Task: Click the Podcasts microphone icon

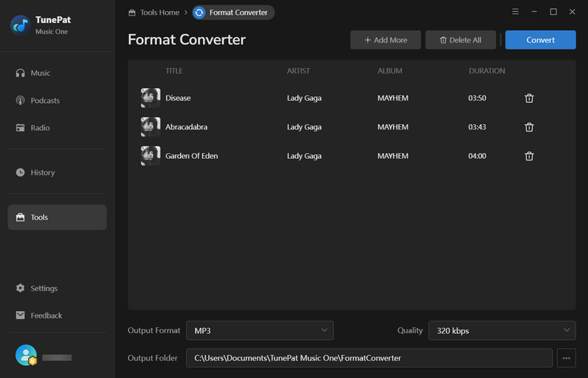Action: pyautogui.click(x=21, y=101)
